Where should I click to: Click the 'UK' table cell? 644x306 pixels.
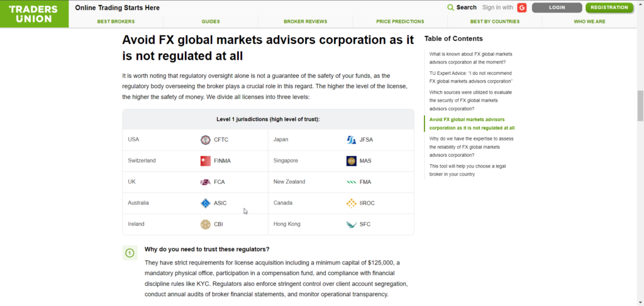click(x=131, y=182)
